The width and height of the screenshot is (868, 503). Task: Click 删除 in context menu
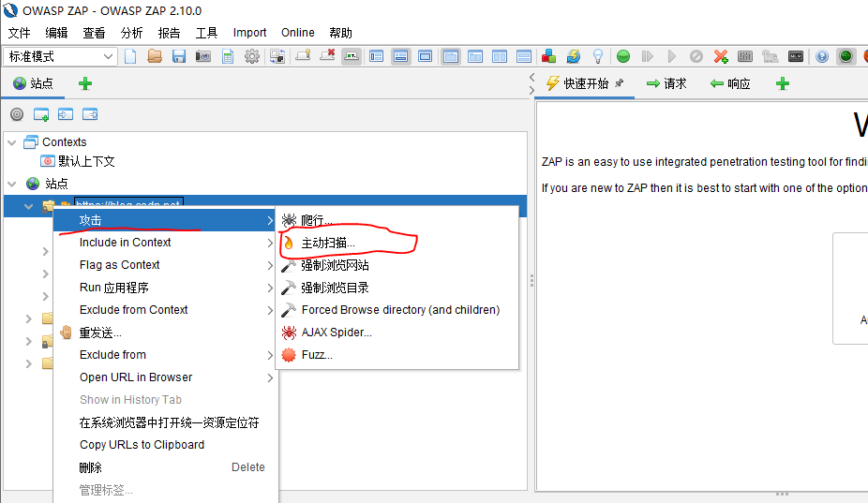click(x=166, y=467)
